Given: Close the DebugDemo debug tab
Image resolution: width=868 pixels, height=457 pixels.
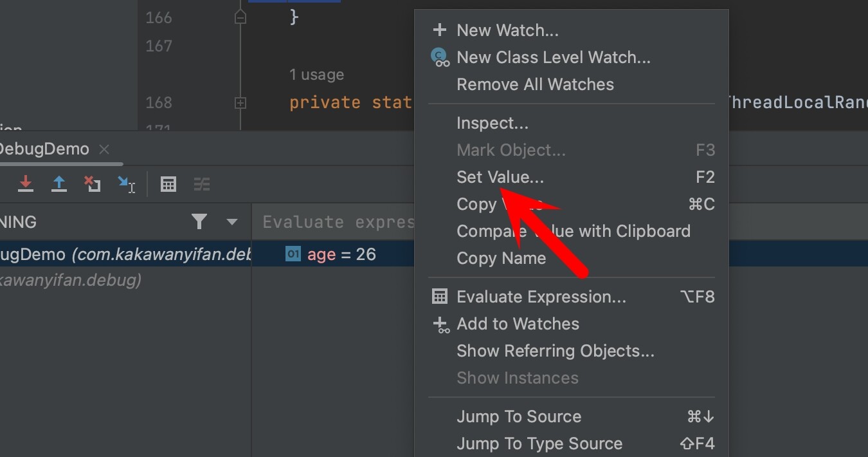Looking at the screenshot, I should (104, 149).
